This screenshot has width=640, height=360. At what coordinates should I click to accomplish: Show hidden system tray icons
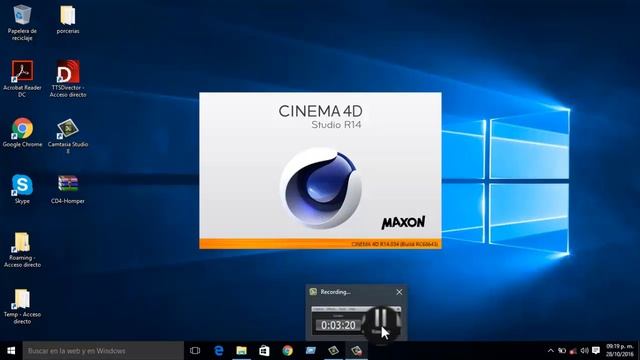(x=551, y=351)
